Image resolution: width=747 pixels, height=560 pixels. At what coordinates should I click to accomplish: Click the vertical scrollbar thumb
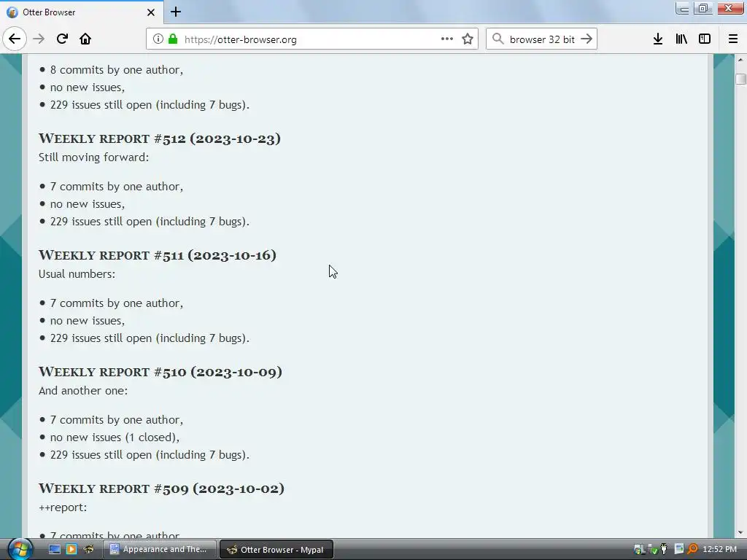pyautogui.click(x=740, y=79)
